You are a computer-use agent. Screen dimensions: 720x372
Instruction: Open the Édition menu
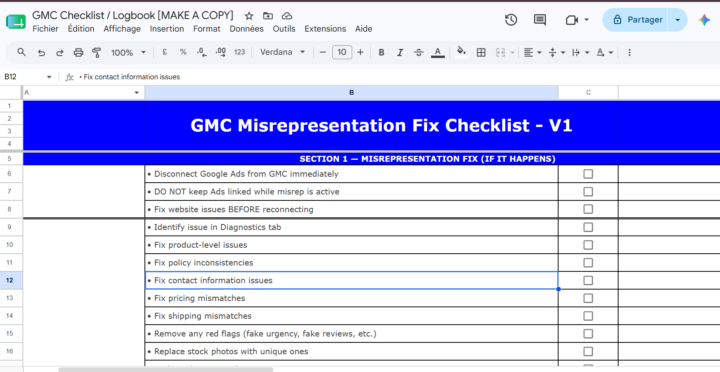point(81,29)
